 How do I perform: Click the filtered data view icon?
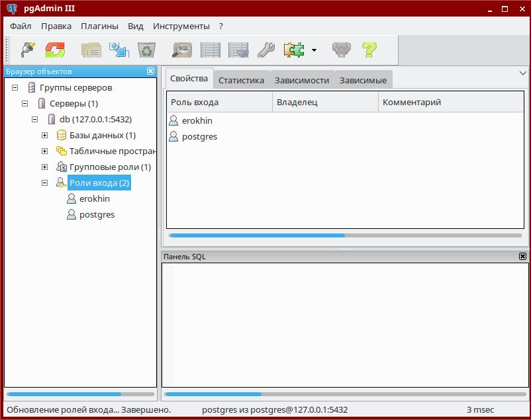238,50
